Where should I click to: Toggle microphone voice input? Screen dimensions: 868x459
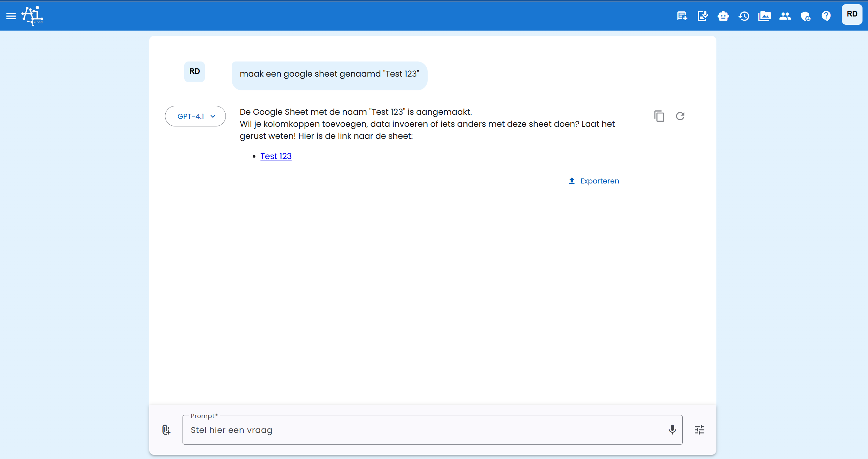point(672,429)
